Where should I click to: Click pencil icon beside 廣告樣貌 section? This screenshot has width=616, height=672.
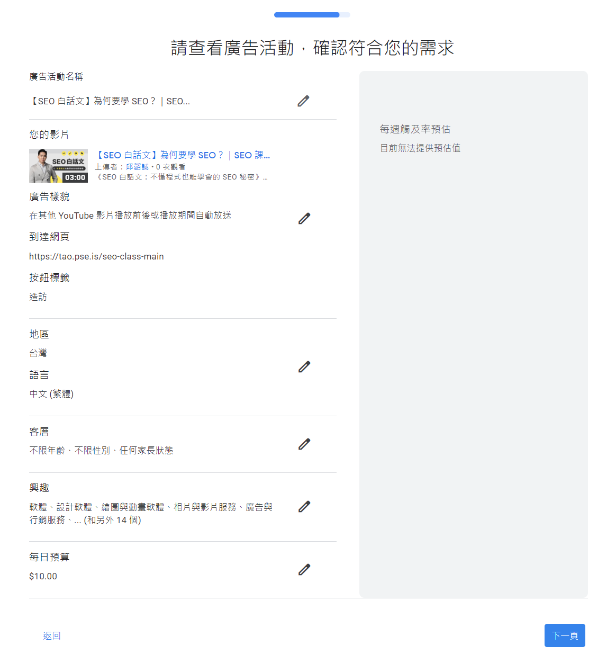point(304,218)
